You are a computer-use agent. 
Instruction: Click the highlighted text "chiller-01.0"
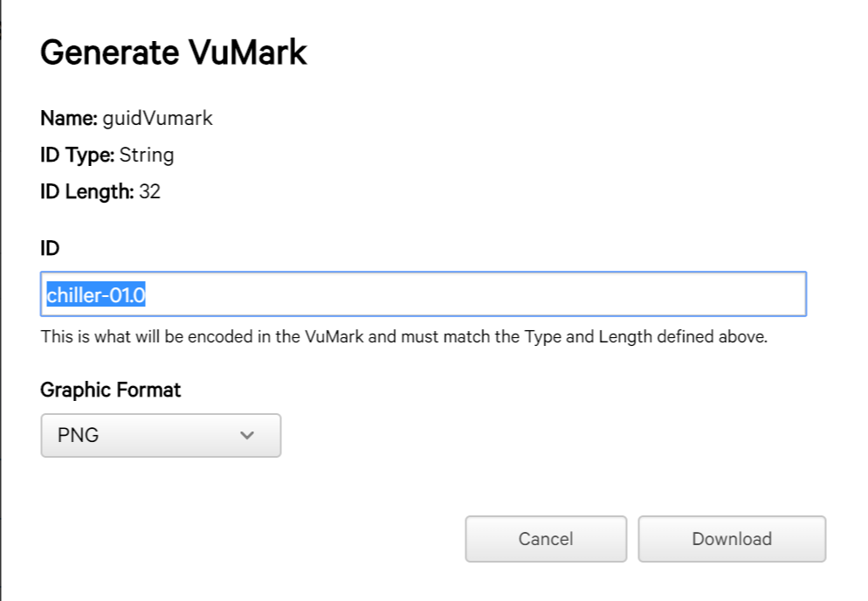click(x=96, y=295)
